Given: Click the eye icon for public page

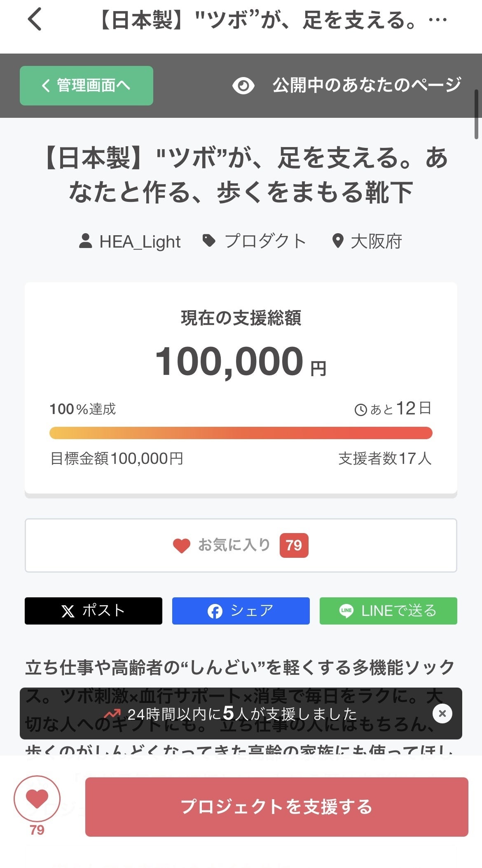Looking at the screenshot, I should point(243,86).
